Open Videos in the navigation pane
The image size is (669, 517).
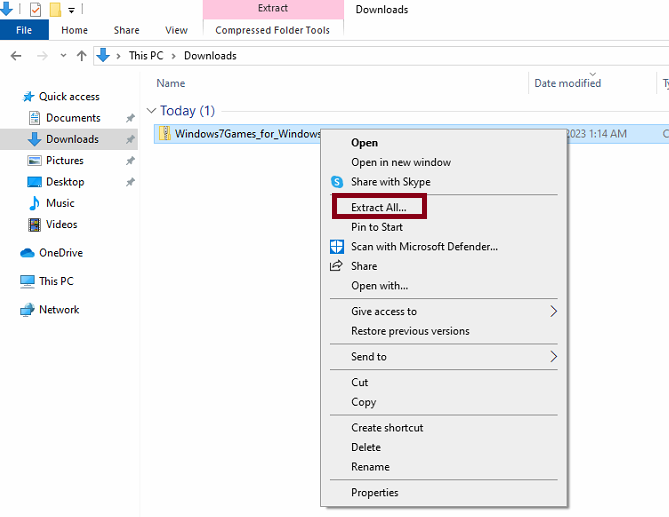62,225
